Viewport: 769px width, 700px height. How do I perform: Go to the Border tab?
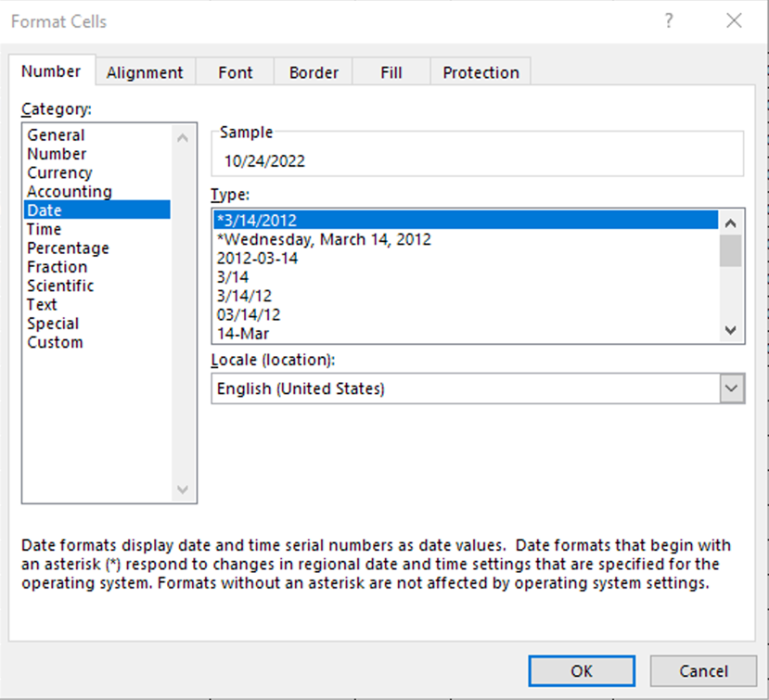pyautogui.click(x=314, y=72)
